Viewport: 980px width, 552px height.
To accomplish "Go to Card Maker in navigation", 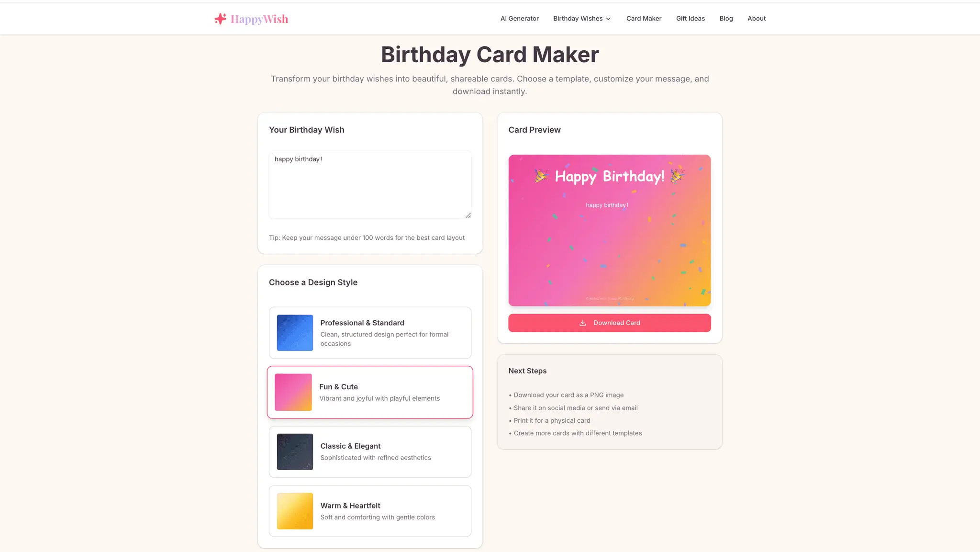I will [x=644, y=19].
